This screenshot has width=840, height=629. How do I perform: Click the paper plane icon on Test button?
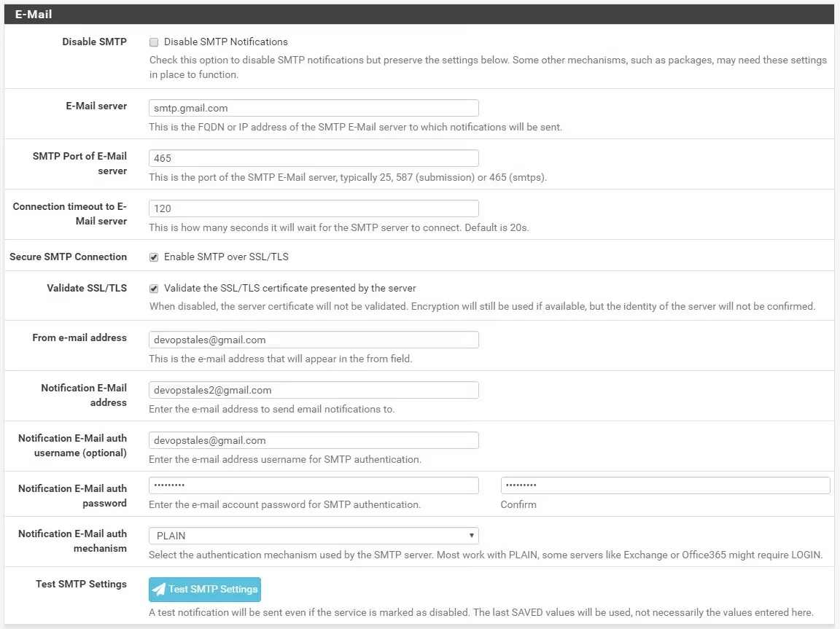159,590
